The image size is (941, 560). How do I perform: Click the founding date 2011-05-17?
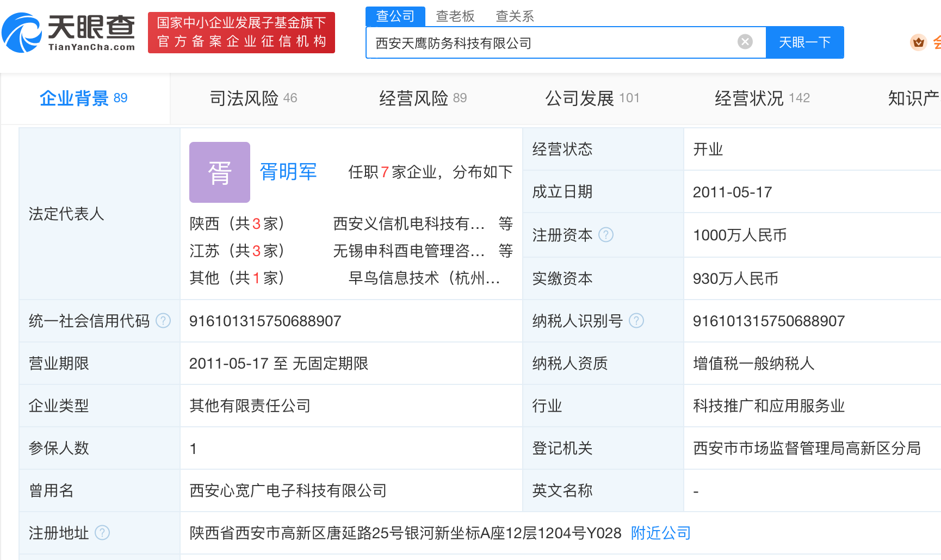pyautogui.click(x=733, y=192)
